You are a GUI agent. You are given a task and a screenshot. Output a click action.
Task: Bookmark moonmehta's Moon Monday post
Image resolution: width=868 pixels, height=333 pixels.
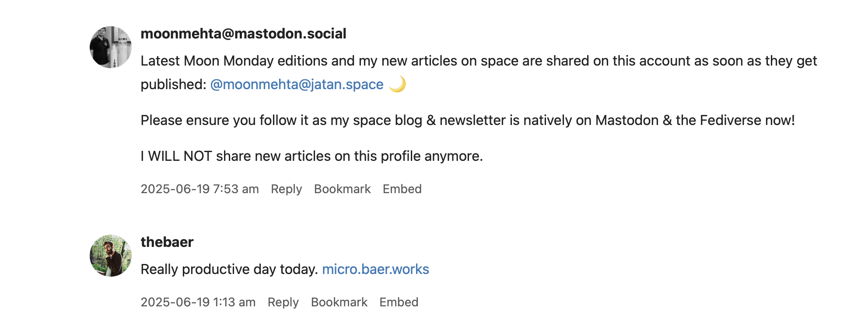[x=342, y=189]
